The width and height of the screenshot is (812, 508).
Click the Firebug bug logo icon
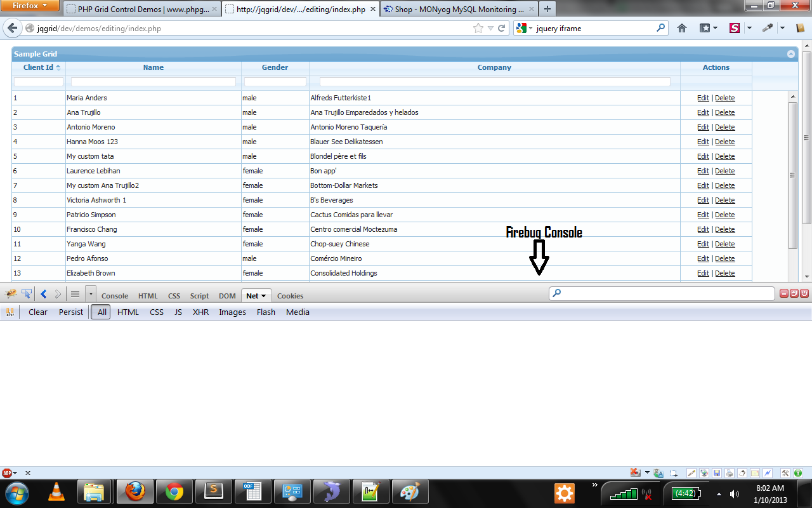11,294
